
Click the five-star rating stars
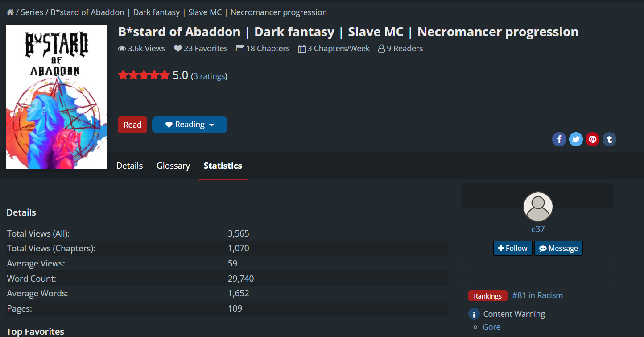pyautogui.click(x=144, y=75)
